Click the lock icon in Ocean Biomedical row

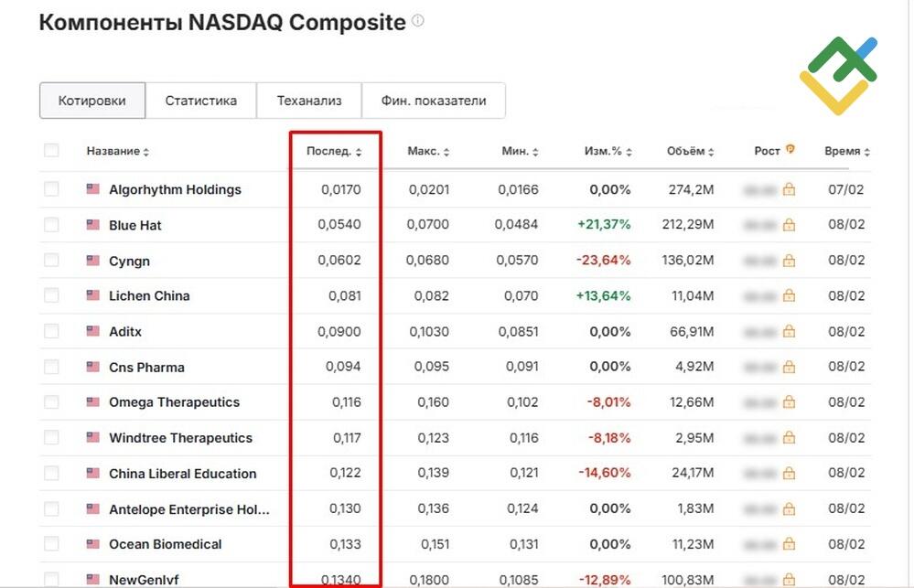click(x=789, y=544)
